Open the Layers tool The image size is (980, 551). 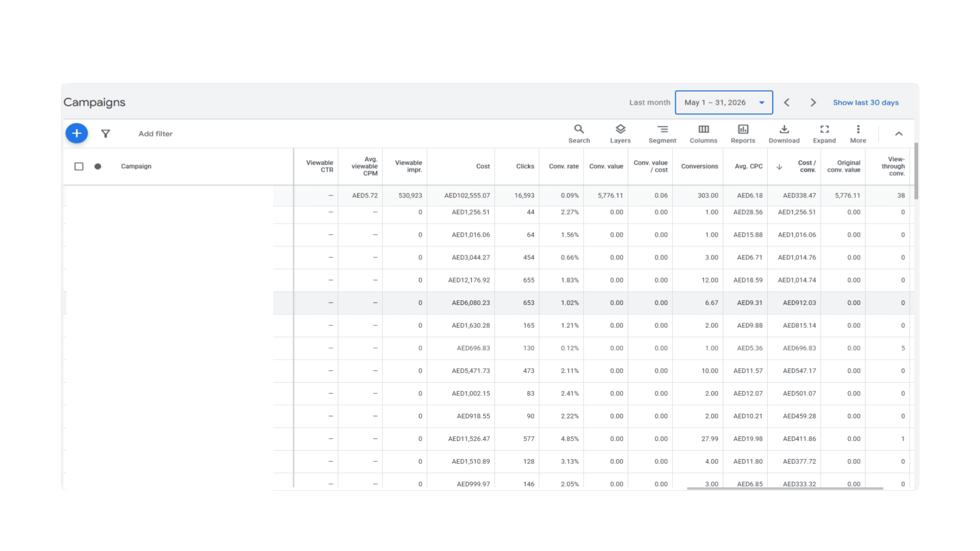pos(620,134)
